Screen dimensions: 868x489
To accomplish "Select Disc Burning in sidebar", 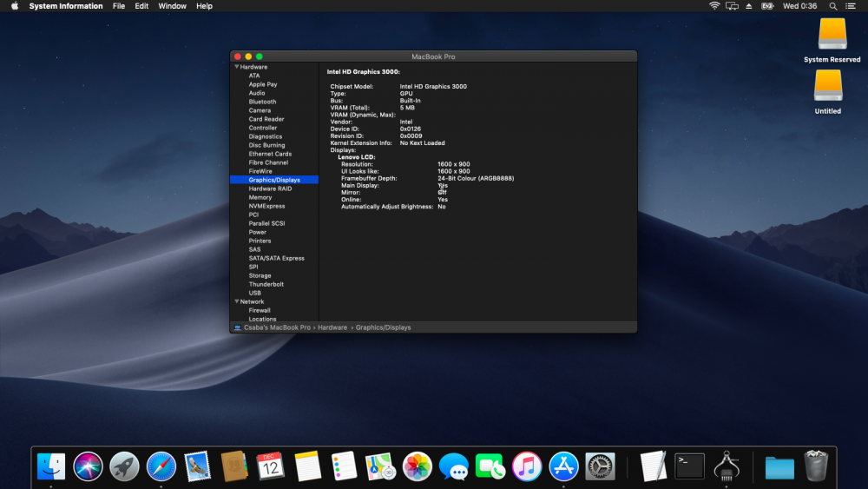I will [266, 145].
